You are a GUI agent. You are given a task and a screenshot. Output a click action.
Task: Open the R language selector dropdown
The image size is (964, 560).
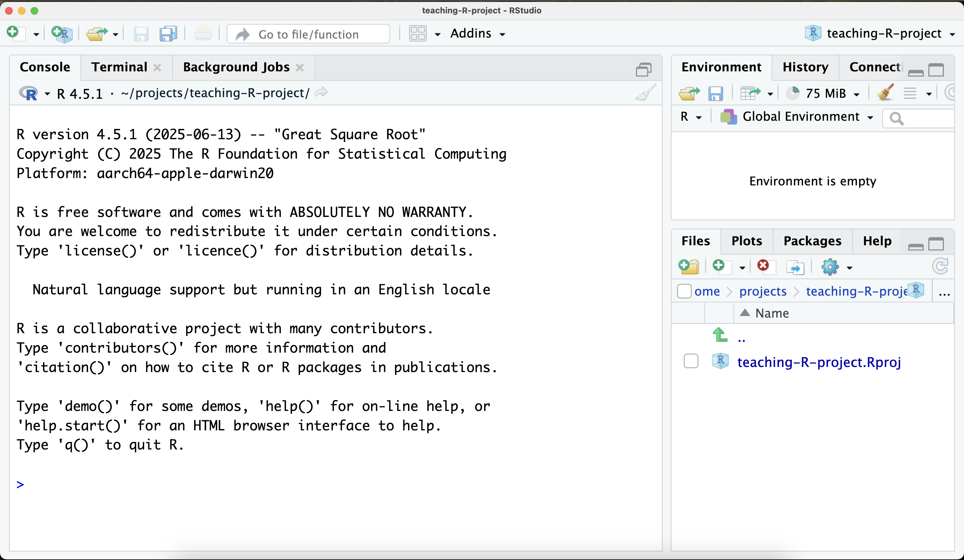[691, 117]
